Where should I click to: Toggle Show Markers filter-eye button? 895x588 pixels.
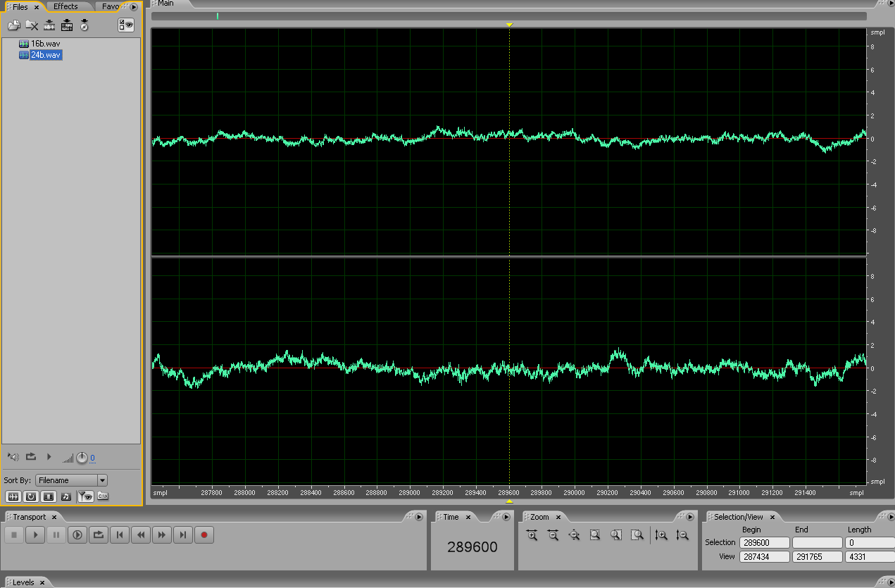coord(86,496)
